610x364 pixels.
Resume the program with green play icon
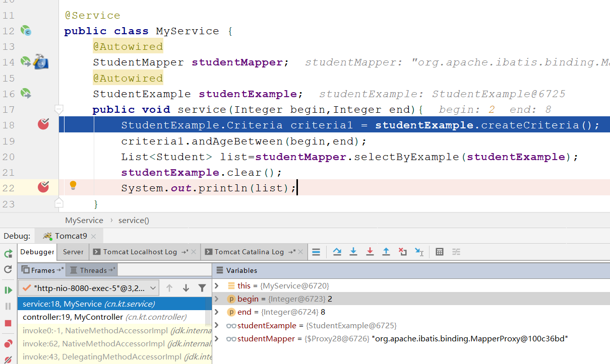(8, 290)
